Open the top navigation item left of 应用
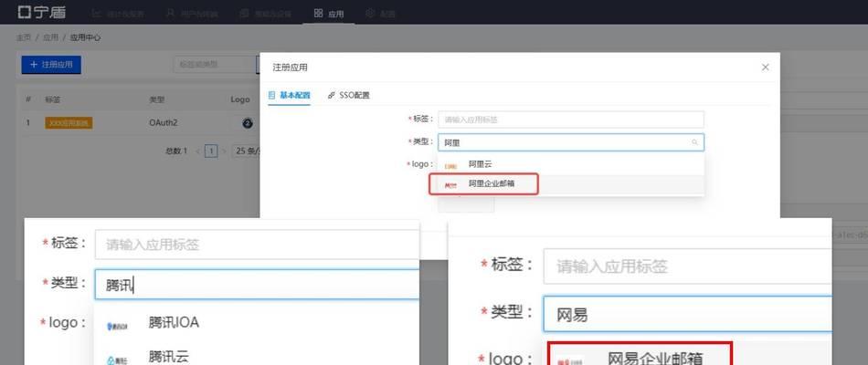This screenshot has height=365, width=868. pyautogui.click(x=265, y=14)
